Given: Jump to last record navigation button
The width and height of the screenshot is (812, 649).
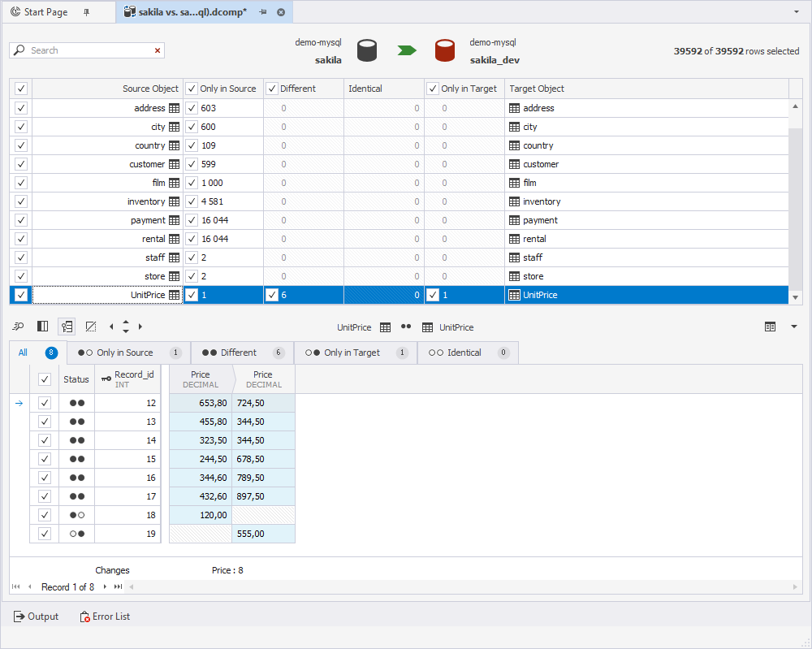Looking at the screenshot, I should pyautogui.click(x=118, y=586).
